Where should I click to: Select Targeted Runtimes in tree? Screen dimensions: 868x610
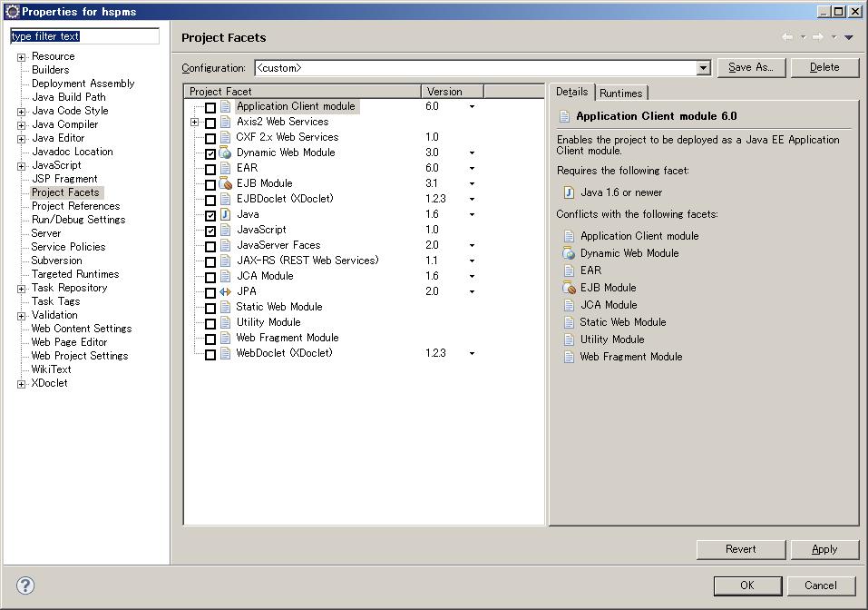[x=74, y=274]
